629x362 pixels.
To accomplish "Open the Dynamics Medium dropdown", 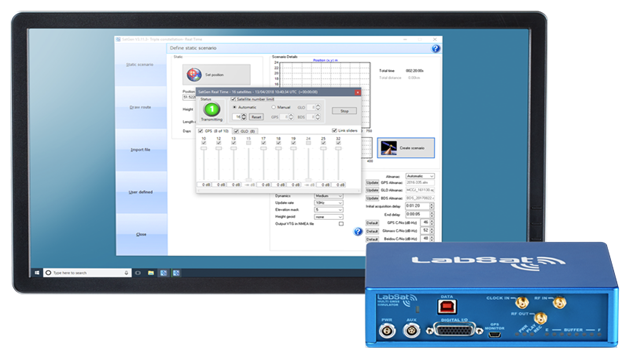I will point(328,196).
